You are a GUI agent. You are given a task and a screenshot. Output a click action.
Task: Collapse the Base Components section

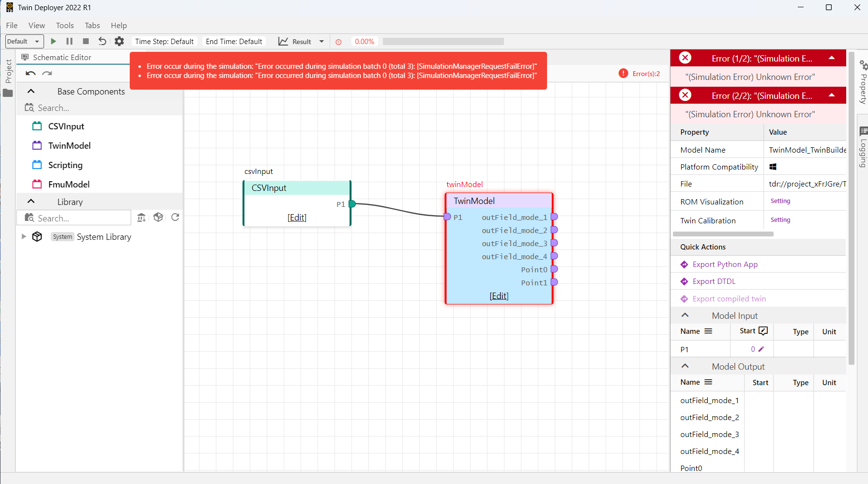click(x=31, y=91)
